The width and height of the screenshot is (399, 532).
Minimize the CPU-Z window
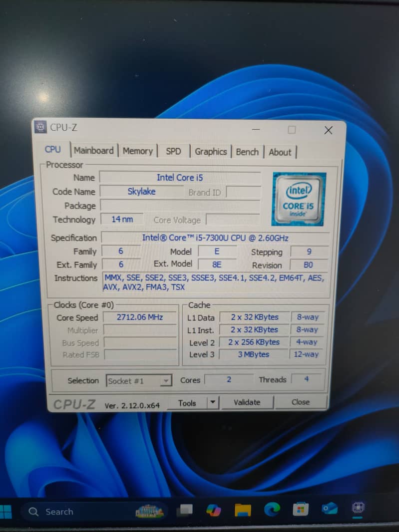[x=256, y=129]
